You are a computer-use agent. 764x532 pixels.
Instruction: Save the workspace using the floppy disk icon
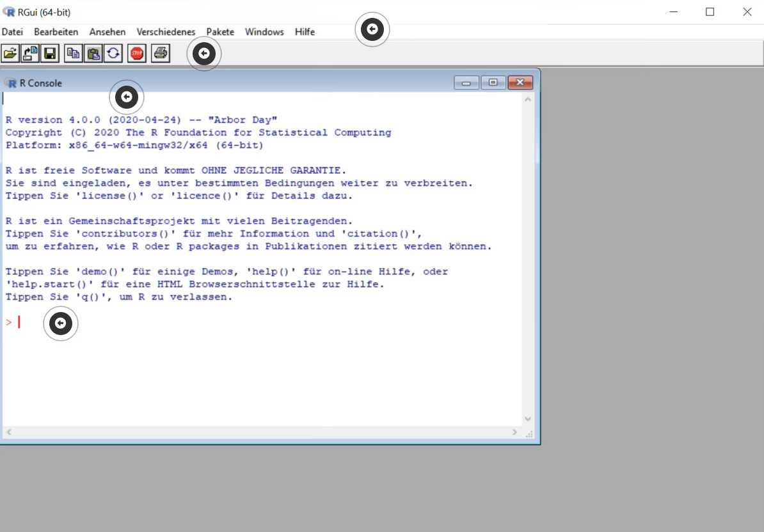(x=50, y=53)
